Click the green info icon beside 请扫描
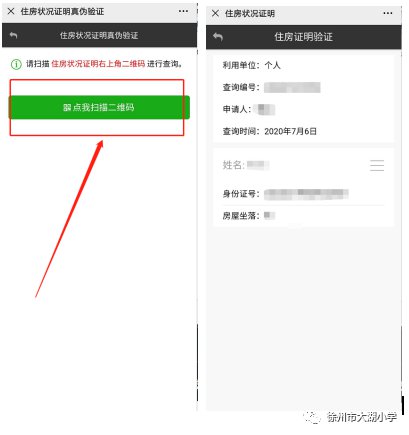Screen dimensions: 409x435 pos(16,64)
